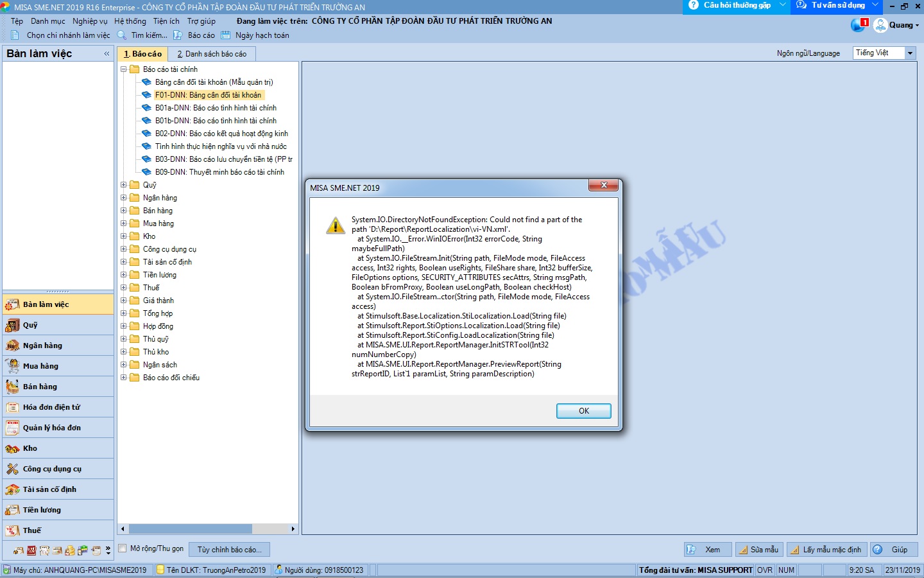Expand the Ngân hàng report folder
This screenshot has width=924, height=578.
(x=124, y=198)
